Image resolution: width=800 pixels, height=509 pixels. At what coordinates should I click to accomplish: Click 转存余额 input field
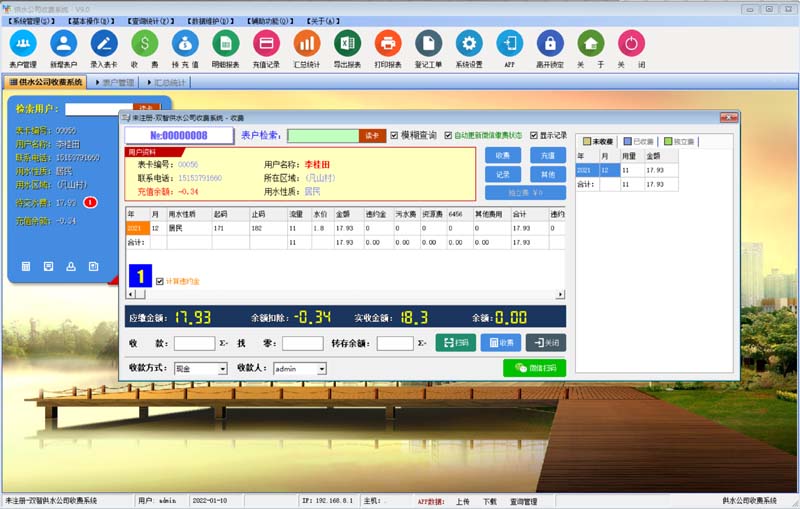tap(395, 343)
